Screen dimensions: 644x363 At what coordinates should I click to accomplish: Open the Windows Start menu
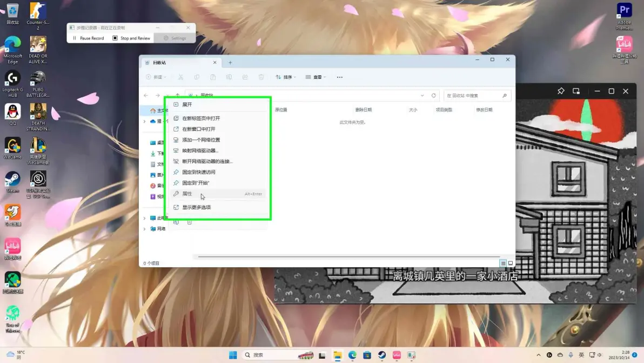click(233, 355)
